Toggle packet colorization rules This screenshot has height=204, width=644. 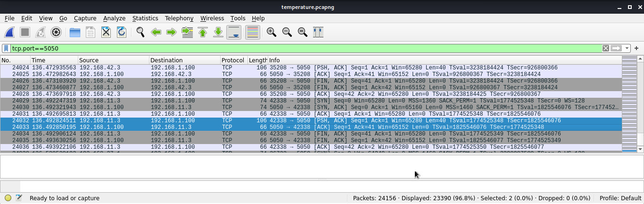point(253,32)
